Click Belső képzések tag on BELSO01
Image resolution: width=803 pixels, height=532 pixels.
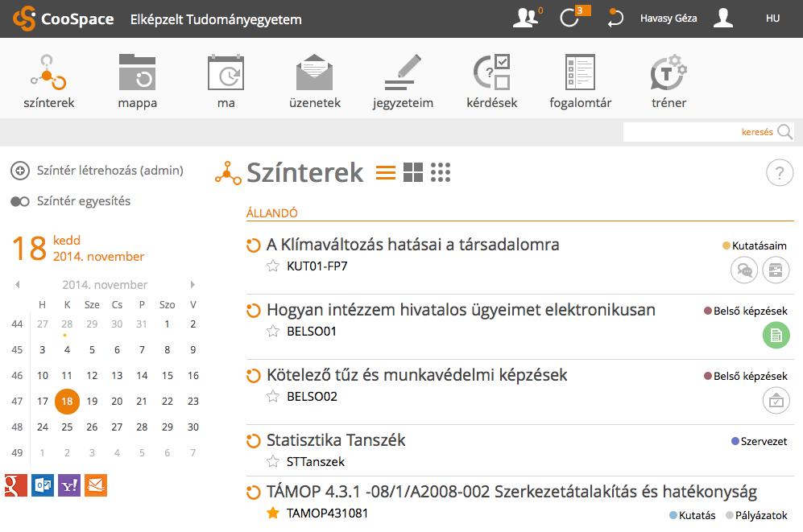(x=746, y=311)
